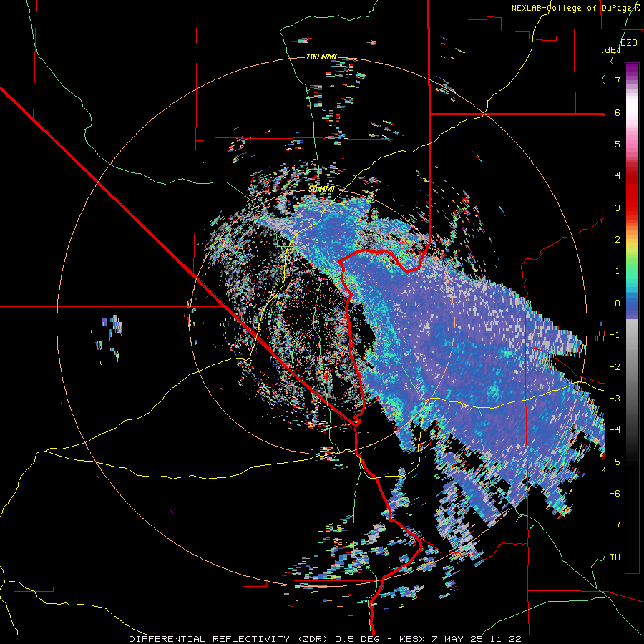Click the -1 dB color scale value
Viewport: 644px width, 644px height.
[x=615, y=335]
